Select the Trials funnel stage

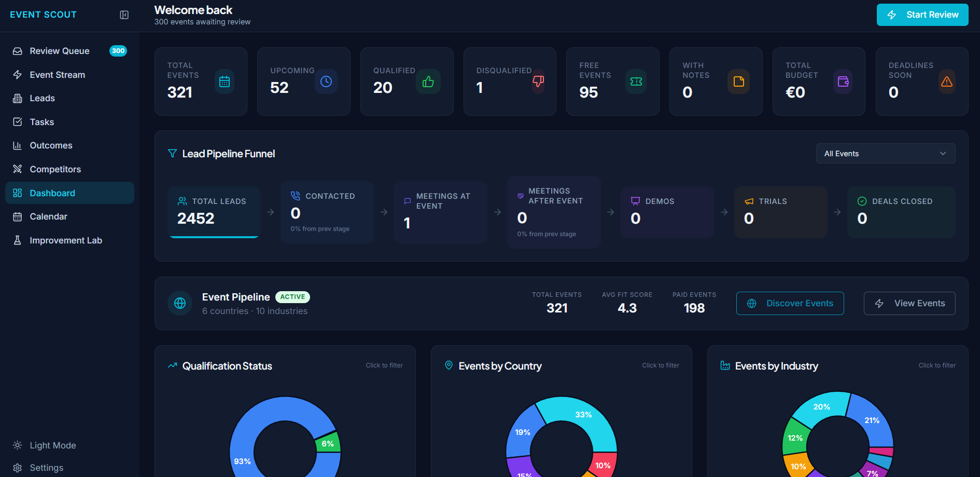780,212
